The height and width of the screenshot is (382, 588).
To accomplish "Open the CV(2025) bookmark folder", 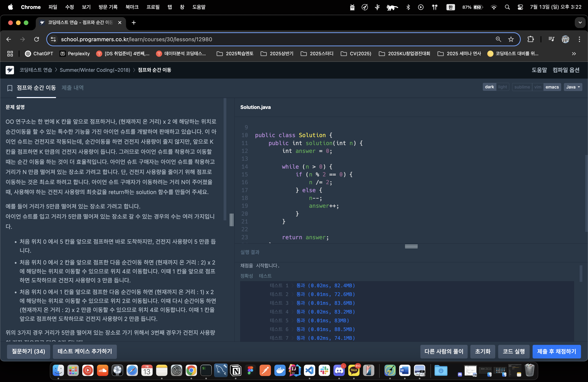I will (x=356, y=54).
